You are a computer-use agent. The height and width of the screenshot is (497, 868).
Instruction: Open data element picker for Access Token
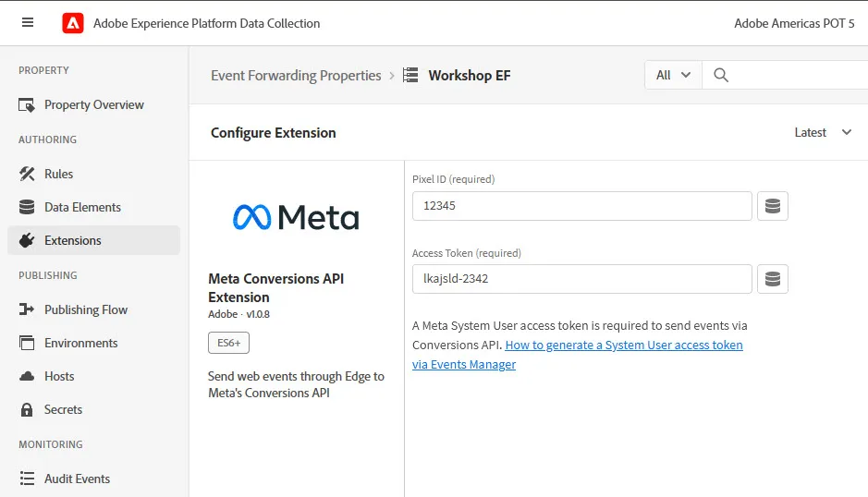(773, 279)
